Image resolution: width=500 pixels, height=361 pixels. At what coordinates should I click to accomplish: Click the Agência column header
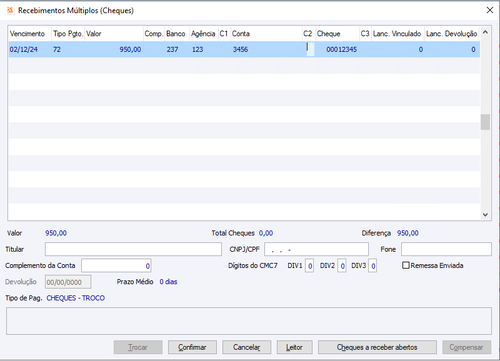204,34
